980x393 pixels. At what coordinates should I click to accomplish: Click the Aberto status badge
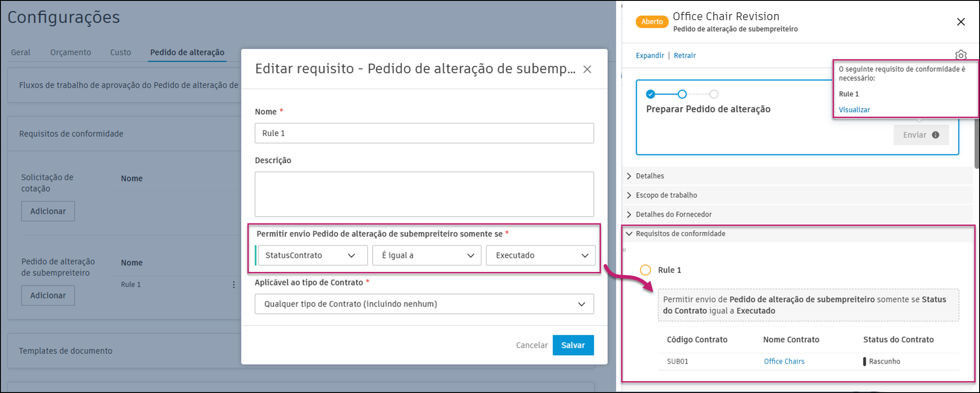(652, 21)
